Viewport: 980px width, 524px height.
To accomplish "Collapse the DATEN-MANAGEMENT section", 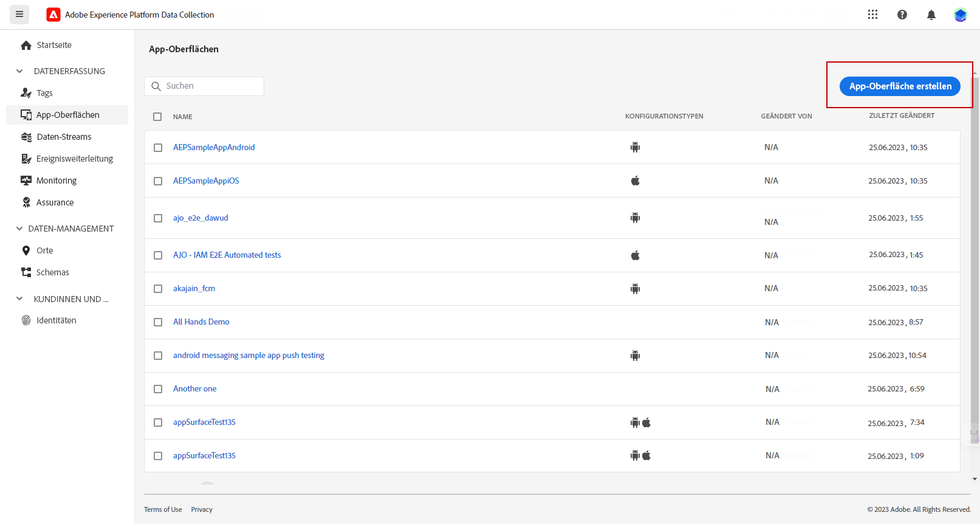I will [x=19, y=229].
